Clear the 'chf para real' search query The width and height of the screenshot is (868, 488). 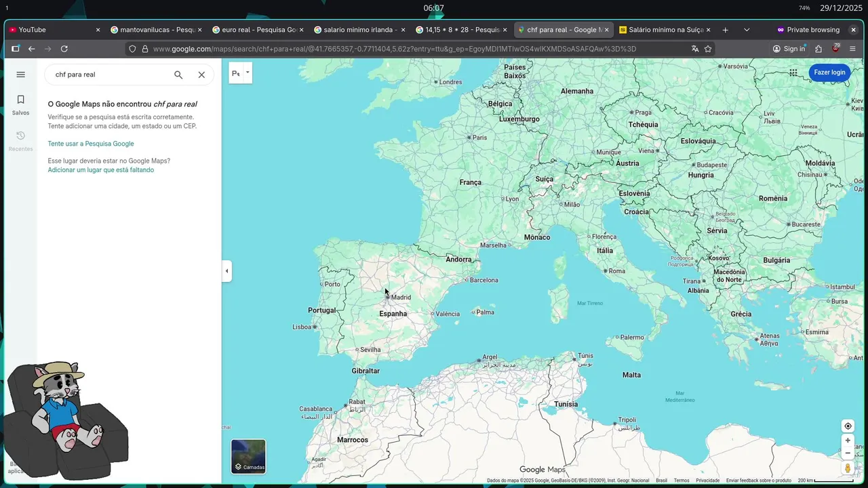[x=201, y=75]
